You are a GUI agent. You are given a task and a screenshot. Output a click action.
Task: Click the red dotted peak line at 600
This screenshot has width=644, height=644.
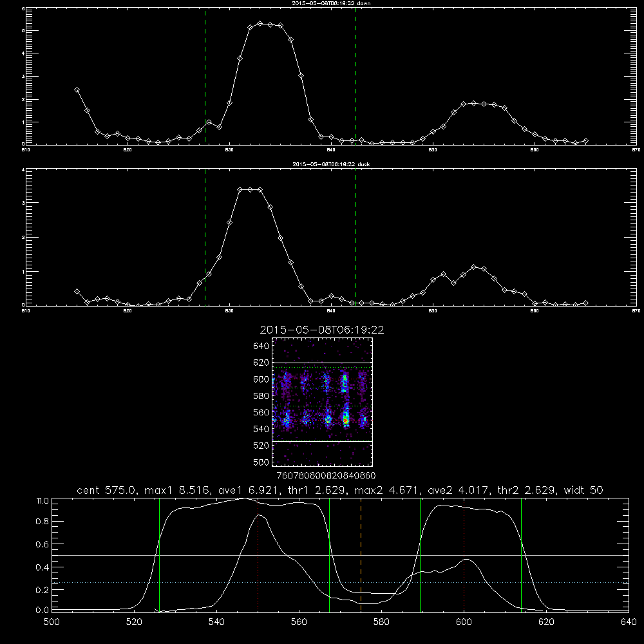click(464, 554)
